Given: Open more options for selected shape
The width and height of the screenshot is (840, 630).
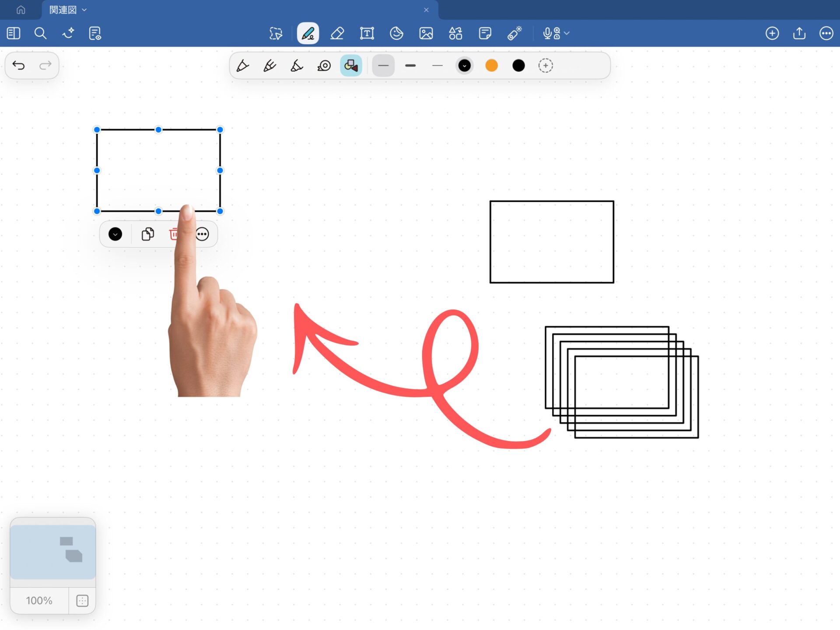Looking at the screenshot, I should [203, 234].
